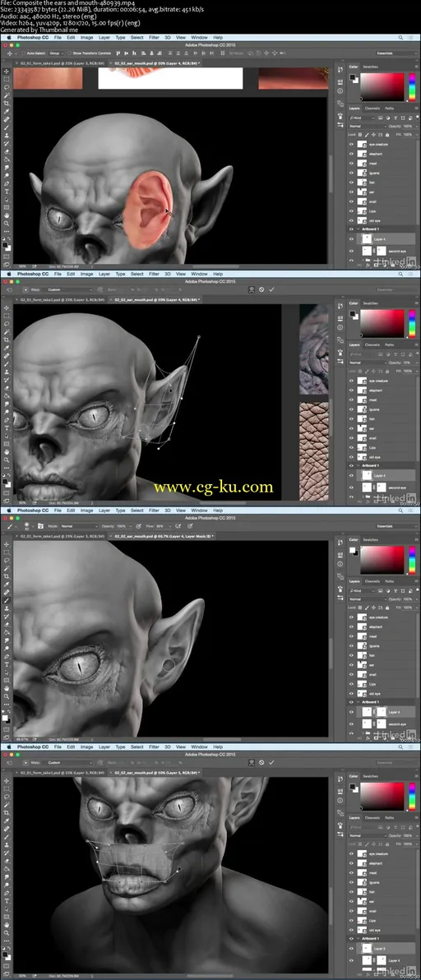This screenshot has height=980, width=421.
Task: Toggle 'fish' layer visibility in mouth-warp frame
Action: [351, 892]
